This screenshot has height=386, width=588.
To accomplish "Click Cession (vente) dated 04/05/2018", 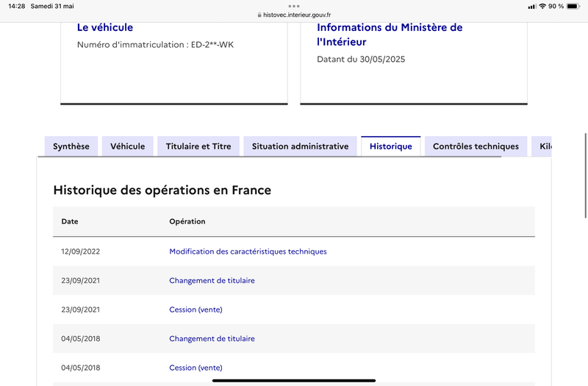I will click(x=196, y=368).
